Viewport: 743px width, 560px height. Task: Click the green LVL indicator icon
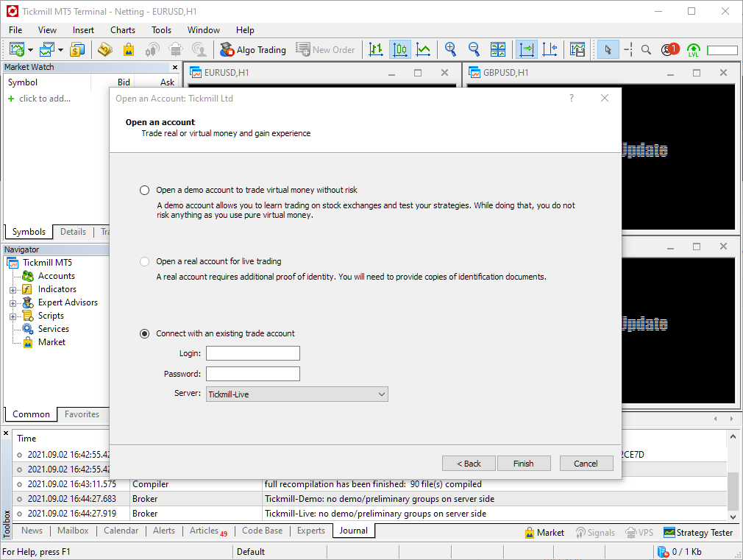(x=693, y=50)
